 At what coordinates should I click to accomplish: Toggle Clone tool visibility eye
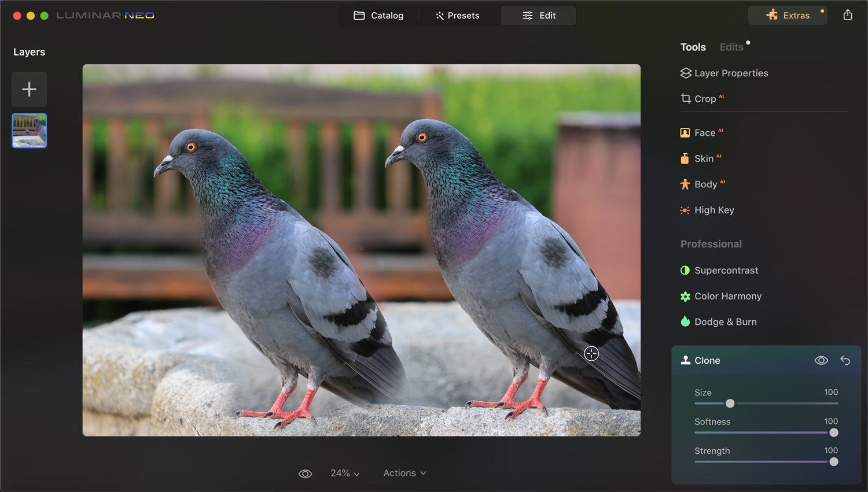pos(821,361)
